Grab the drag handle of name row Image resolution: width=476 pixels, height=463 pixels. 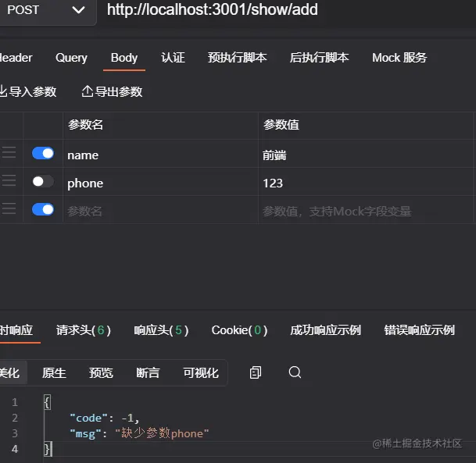coord(9,152)
